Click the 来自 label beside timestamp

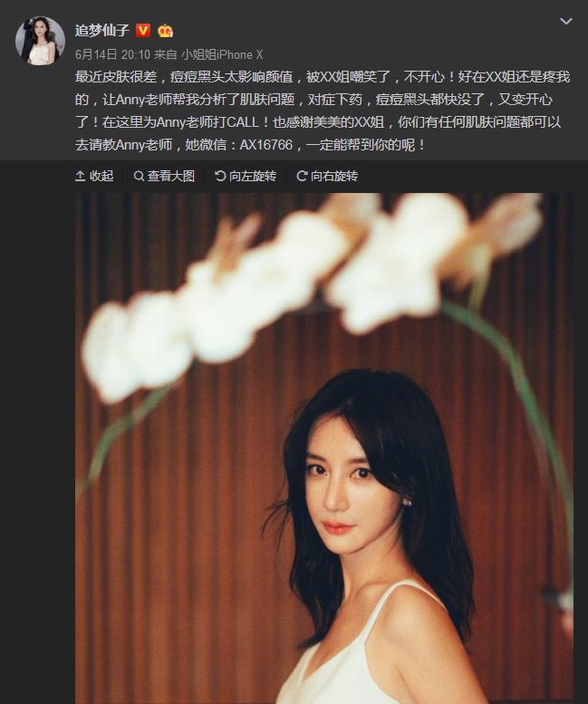coord(166,54)
